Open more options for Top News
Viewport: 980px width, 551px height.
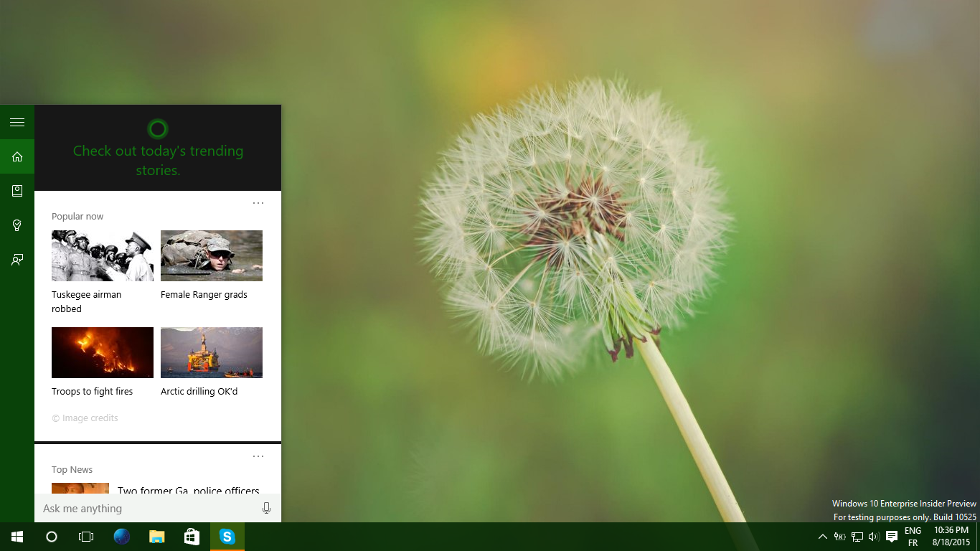pos(258,456)
